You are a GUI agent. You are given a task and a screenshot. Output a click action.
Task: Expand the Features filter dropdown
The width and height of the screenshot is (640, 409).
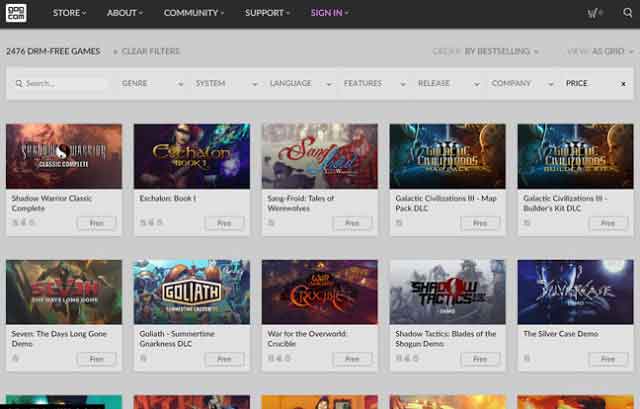[x=374, y=84]
